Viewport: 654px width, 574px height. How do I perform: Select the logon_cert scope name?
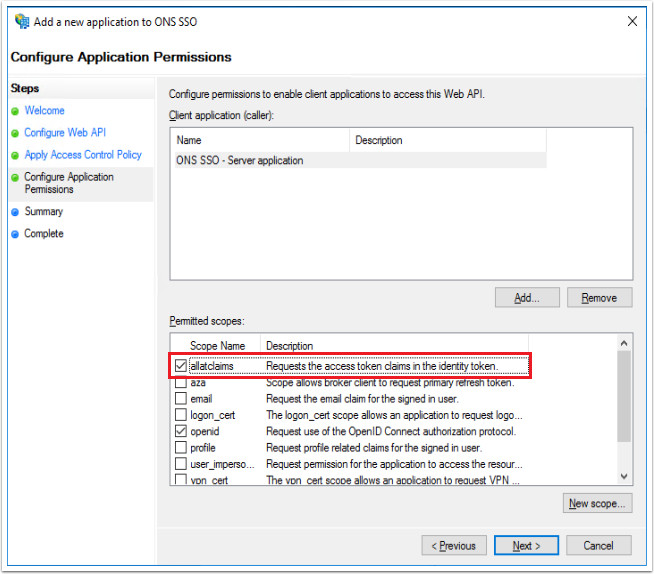212,415
